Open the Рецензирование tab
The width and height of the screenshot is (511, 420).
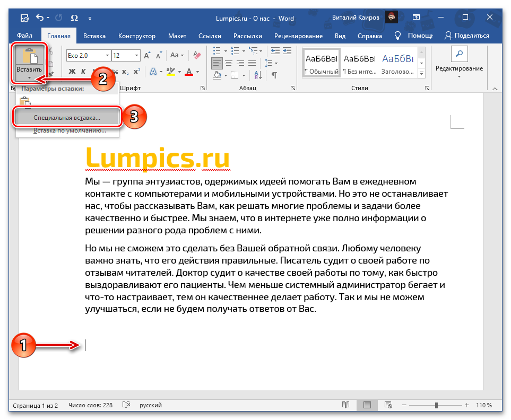pyautogui.click(x=298, y=36)
